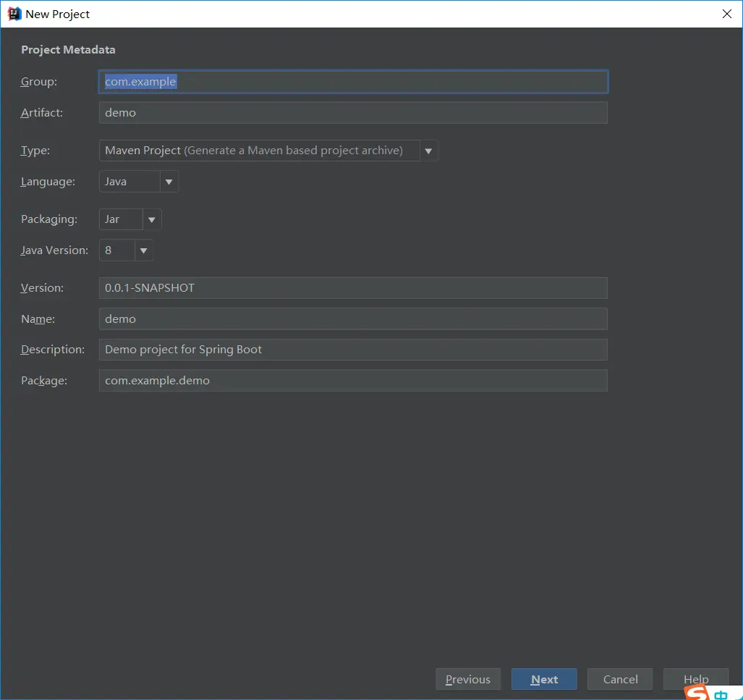Click the Artifact label
743x700 pixels.
pyautogui.click(x=42, y=112)
